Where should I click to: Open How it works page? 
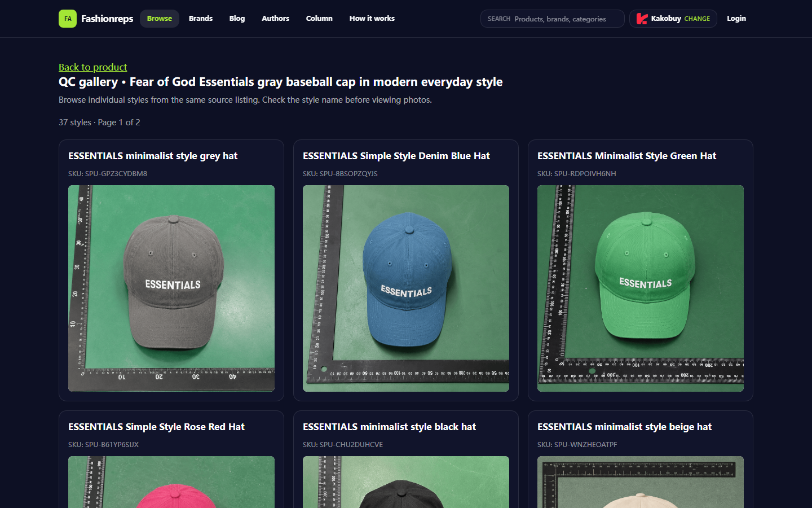pos(372,19)
